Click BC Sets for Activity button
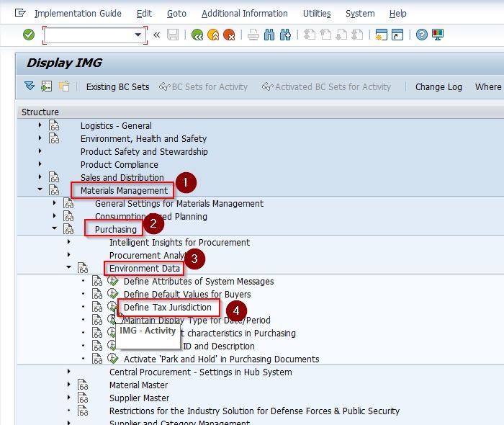This screenshot has height=425, width=504. 203,86
